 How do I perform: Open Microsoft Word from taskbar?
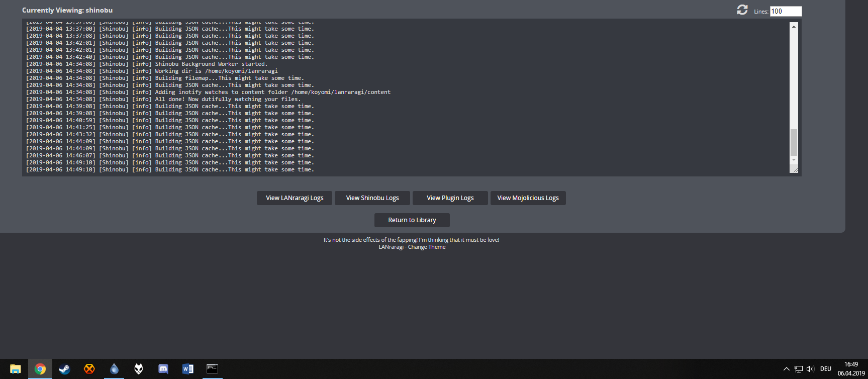pos(188,369)
